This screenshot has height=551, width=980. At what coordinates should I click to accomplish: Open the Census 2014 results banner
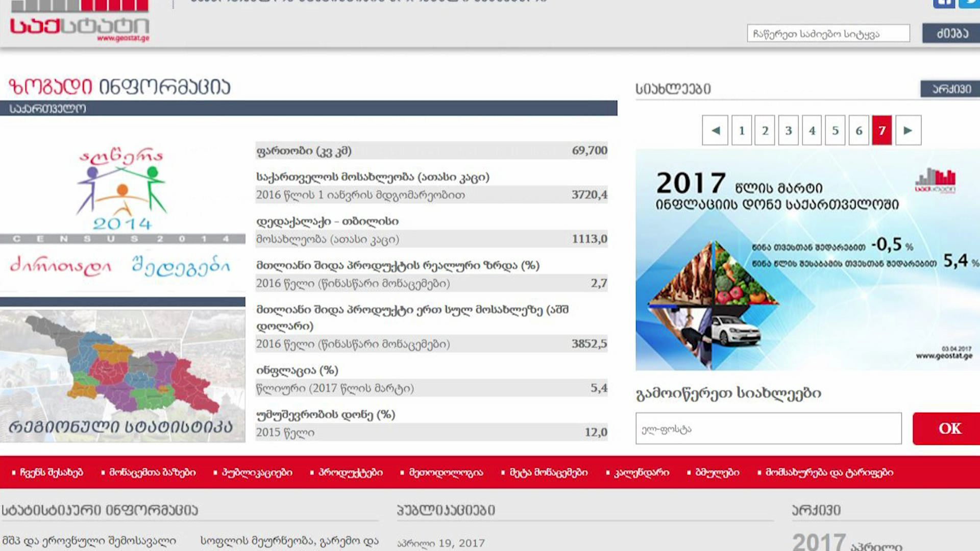(121, 212)
